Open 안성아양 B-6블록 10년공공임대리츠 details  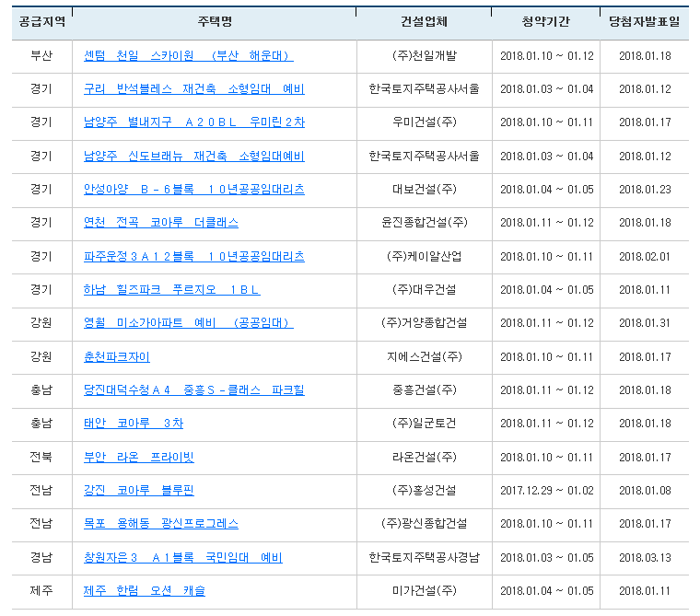pyautogui.click(x=193, y=189)
